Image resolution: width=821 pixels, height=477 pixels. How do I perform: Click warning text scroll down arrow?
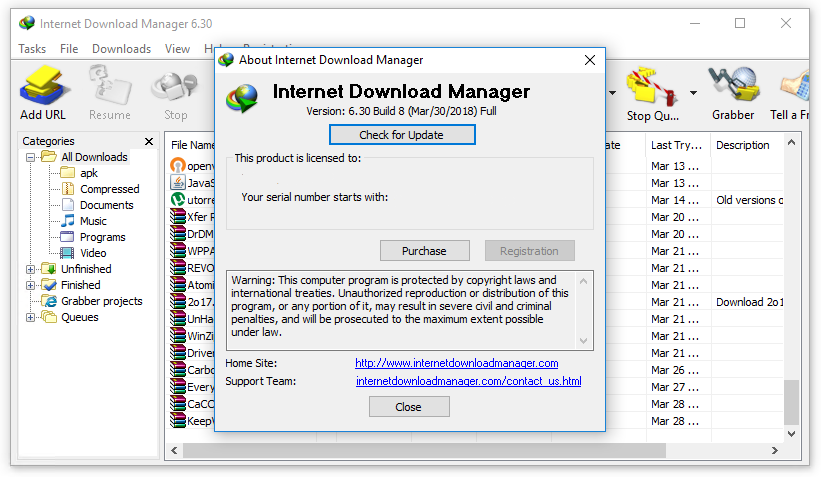584,341
